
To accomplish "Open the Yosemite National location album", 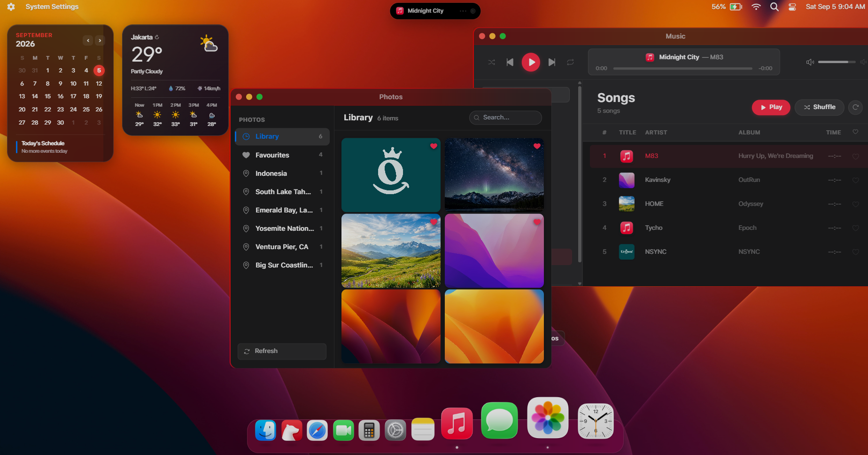I will pyautogui.click(x=282, y=228).
